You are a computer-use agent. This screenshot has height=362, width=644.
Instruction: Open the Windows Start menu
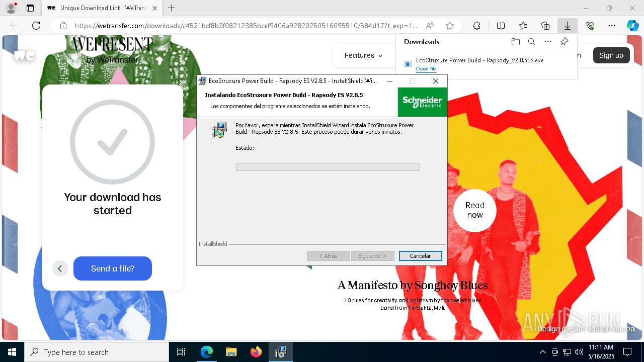point(12,352)
